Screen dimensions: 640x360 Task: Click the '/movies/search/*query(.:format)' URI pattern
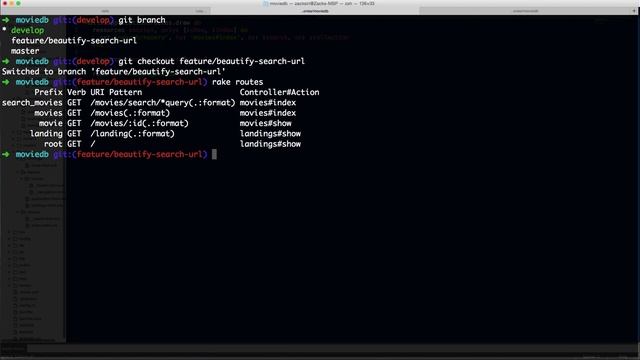coord(163,103)
